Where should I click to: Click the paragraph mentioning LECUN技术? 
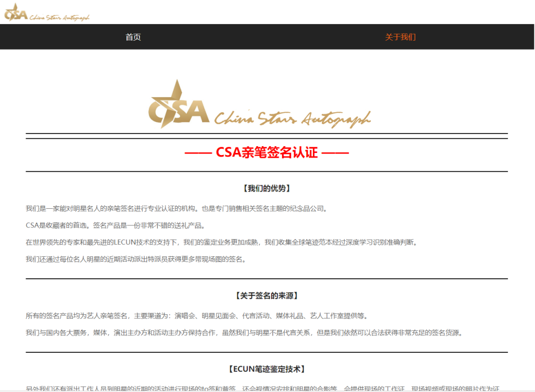(x=222, y=242)
